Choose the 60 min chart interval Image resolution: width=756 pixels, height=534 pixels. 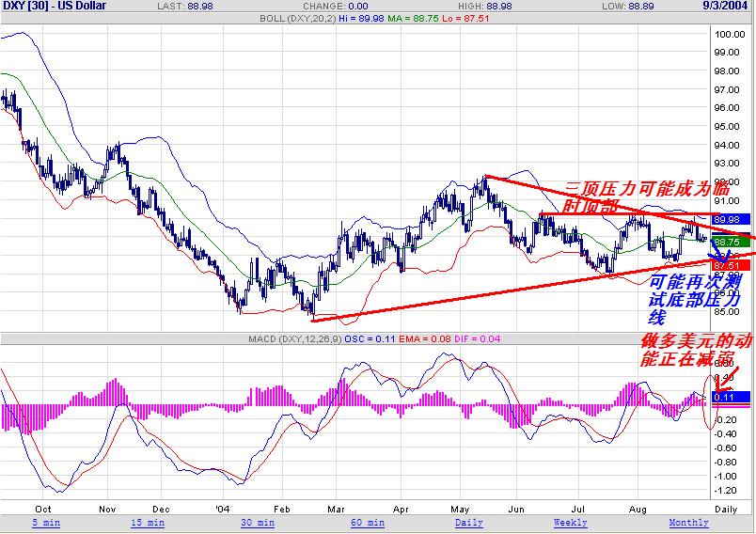tap(368, 523)
